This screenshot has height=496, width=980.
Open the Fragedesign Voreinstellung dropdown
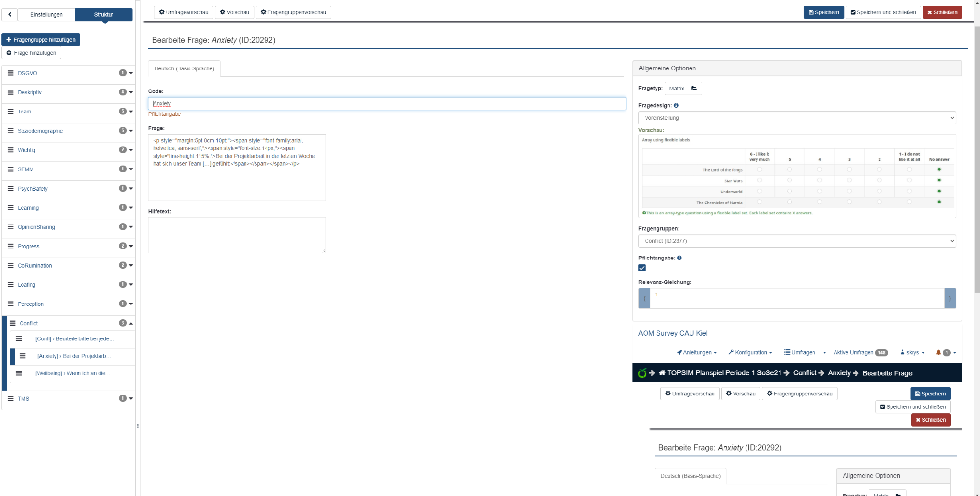coord(797,118)
